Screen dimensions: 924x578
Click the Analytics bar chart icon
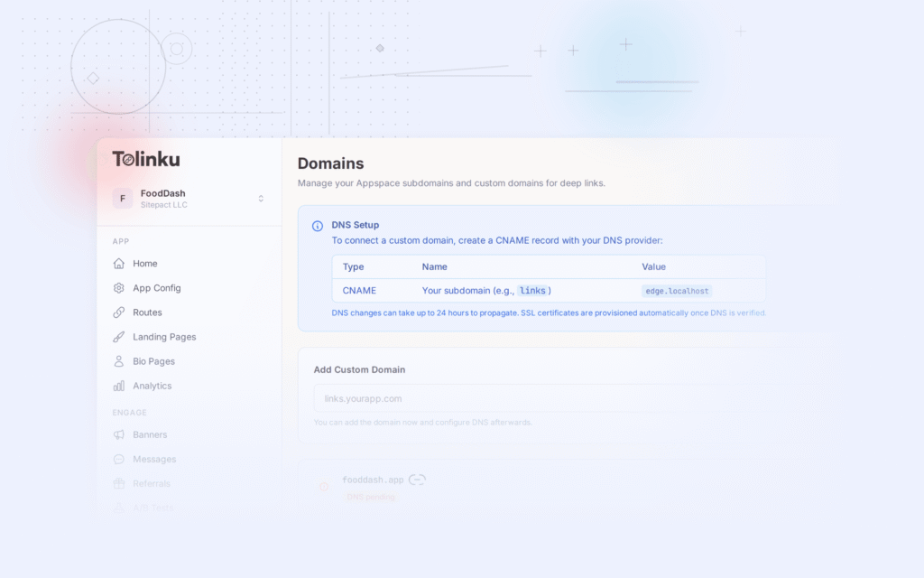coord(121,385)
